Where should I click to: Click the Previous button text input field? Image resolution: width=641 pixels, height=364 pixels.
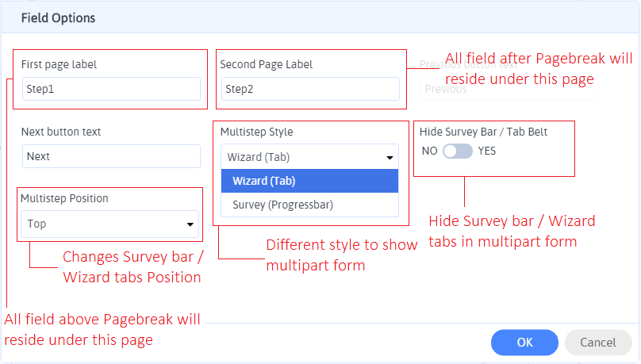click(x=508, y=89)
